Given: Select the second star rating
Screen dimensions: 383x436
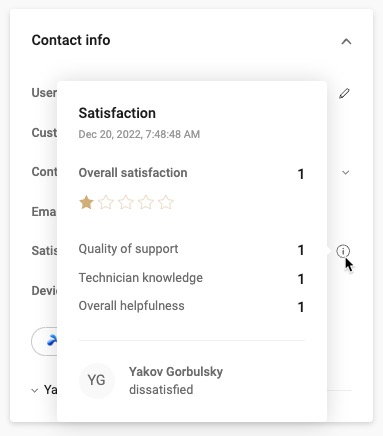Looking at the screenshot, I should (106, 202).
